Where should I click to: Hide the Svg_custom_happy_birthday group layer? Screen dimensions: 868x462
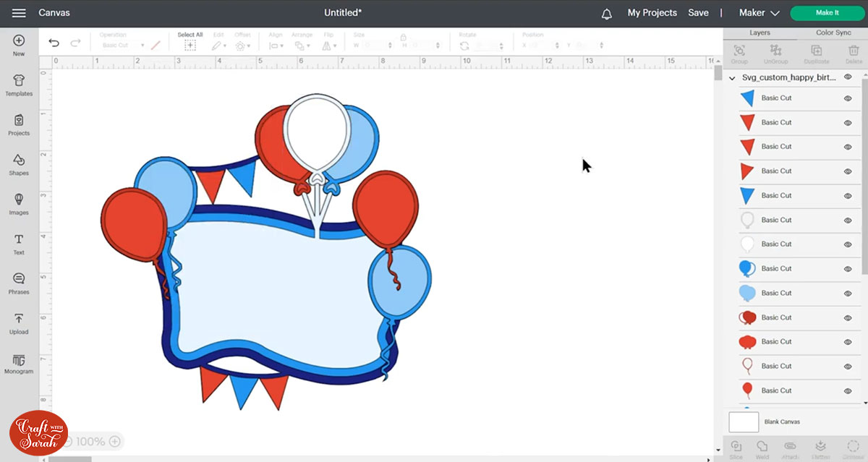(x=848, y=77)
